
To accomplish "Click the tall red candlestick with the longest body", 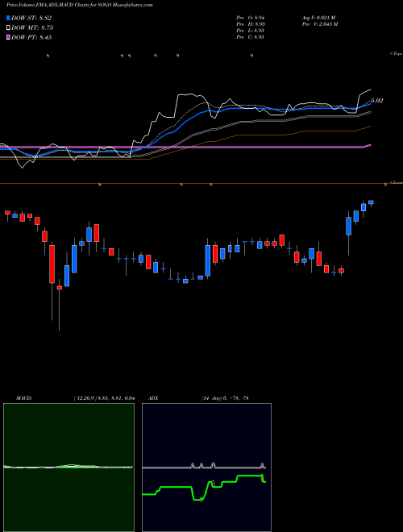I will (x=52, y=264).
